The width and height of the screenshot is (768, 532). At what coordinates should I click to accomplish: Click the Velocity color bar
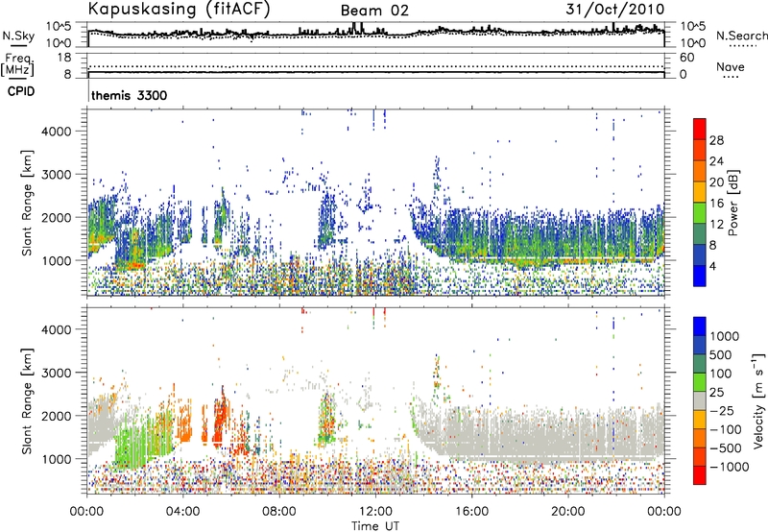click(700, 400)
